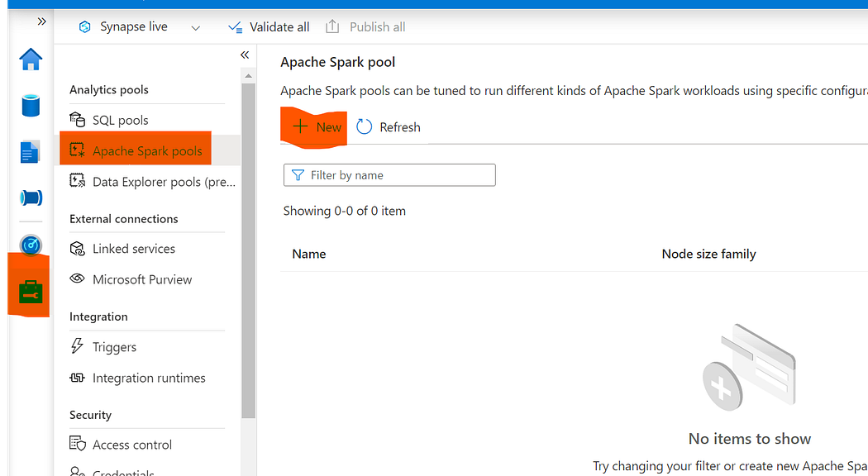Click the Synapse live icon

click(84, 26)
